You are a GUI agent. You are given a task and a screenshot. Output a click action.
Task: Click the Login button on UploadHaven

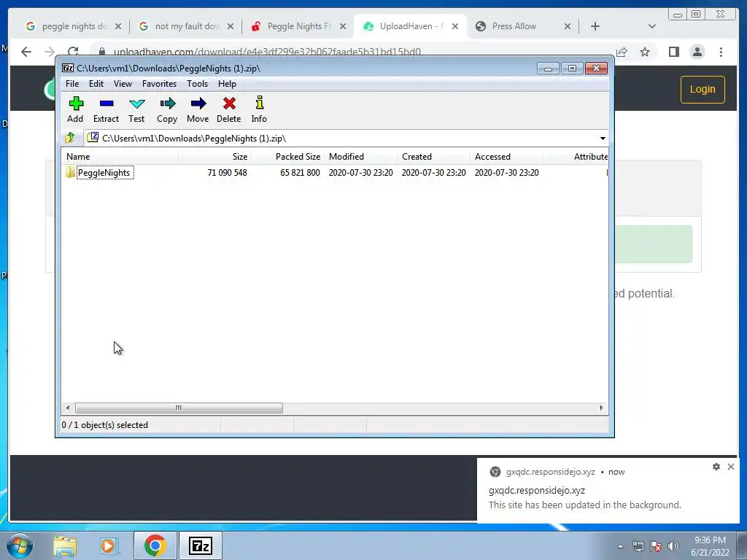click(x=703, y=90)
